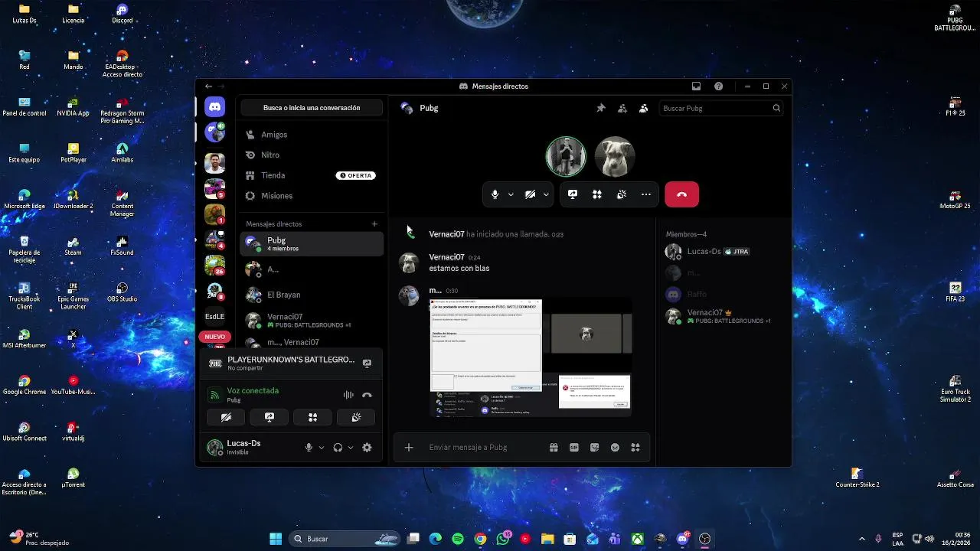Hang up the call with red button
Screen dimensions: 980x551
682,194
